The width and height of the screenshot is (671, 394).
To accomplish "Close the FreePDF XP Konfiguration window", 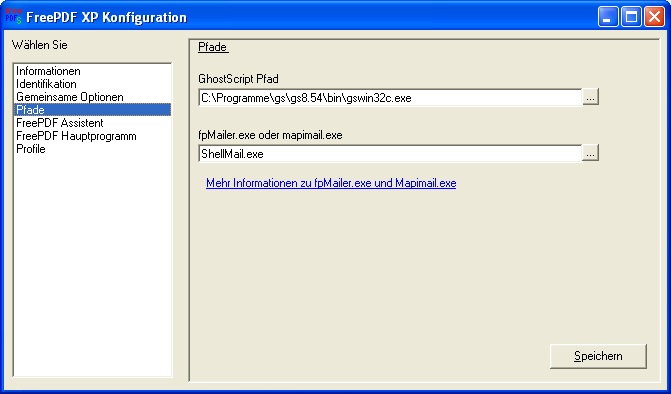I will coord(654,17).
